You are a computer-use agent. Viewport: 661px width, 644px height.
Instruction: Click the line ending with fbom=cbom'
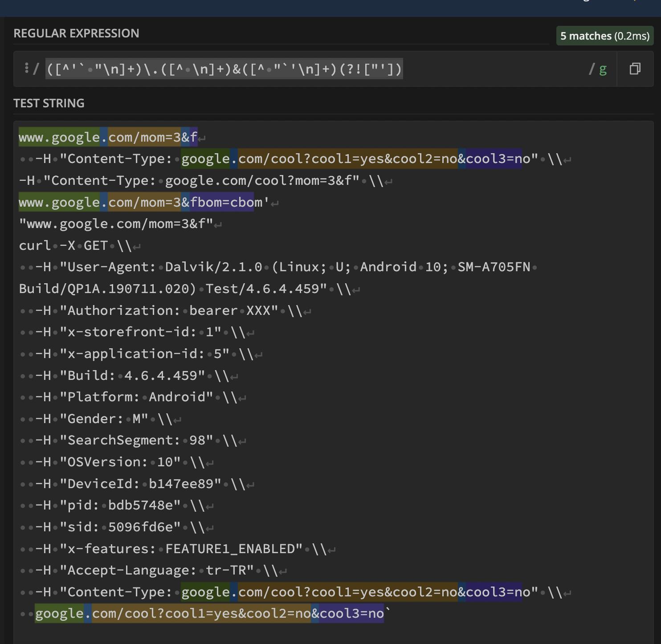coord(149,203)
